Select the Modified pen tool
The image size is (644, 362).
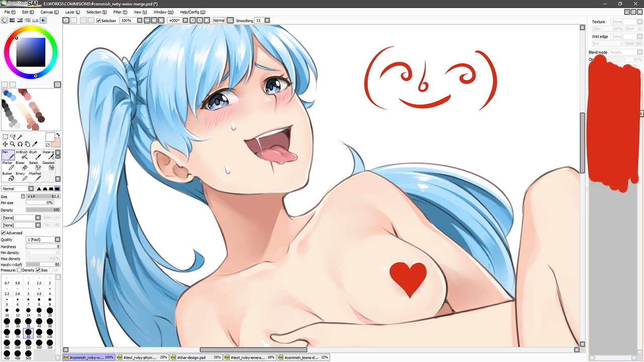click(x=35, y=176)
